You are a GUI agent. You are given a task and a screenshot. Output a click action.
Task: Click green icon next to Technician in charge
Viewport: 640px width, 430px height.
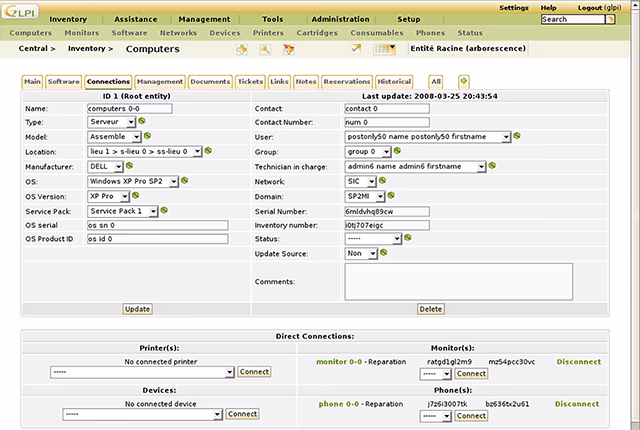[x=492, y=165]
